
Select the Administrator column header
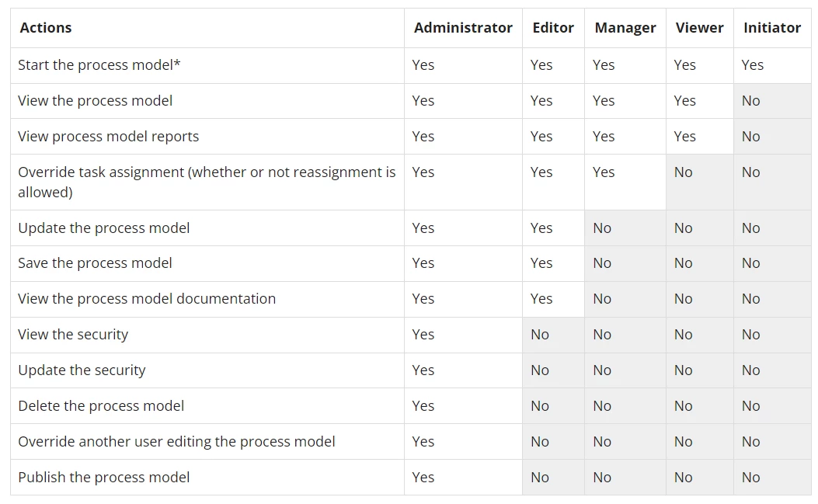(463, 28)
